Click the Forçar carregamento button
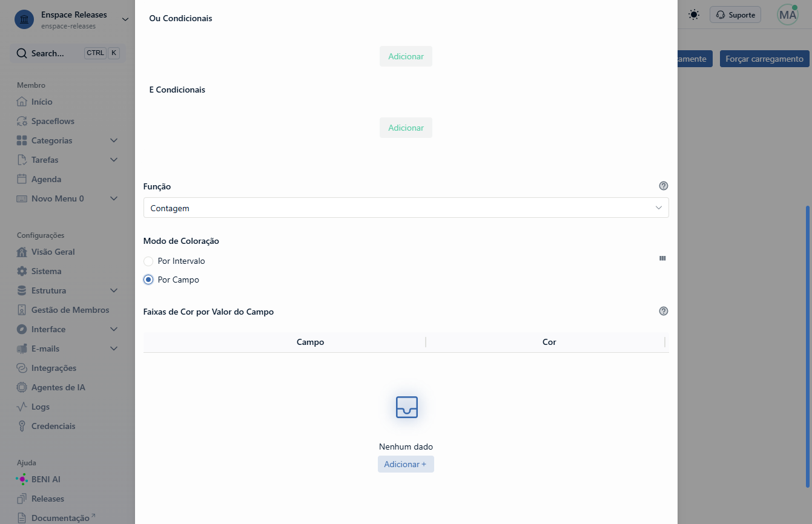The image size is (812, 524). tap(764, 59)
